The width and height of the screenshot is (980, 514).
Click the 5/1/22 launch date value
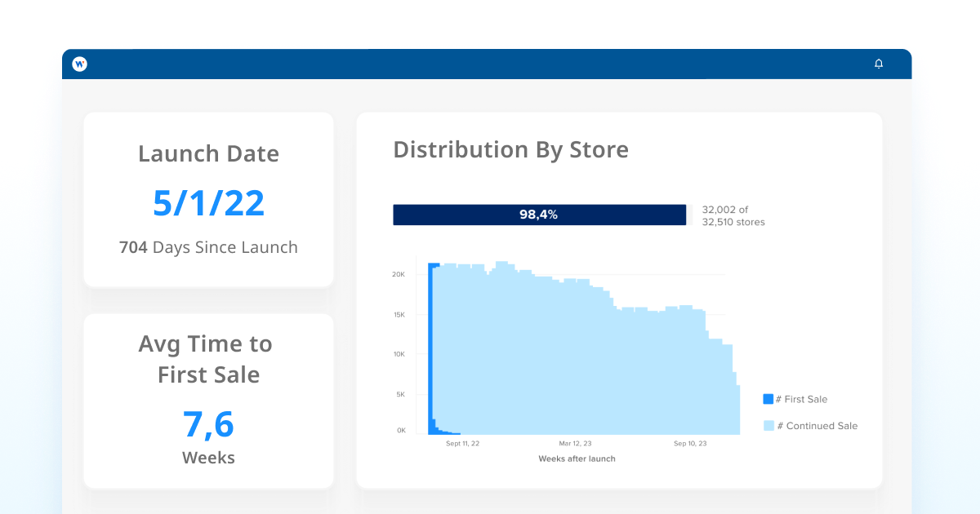(x=208, y=203)
